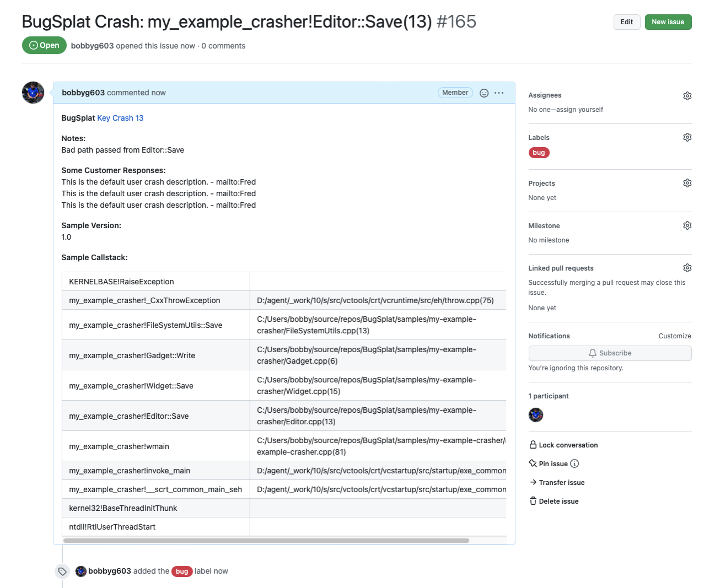Click the throw.cpp(75) path cell
Viewport: 715px width, 588px height.
pyautogui.click(x=378, y=300)
